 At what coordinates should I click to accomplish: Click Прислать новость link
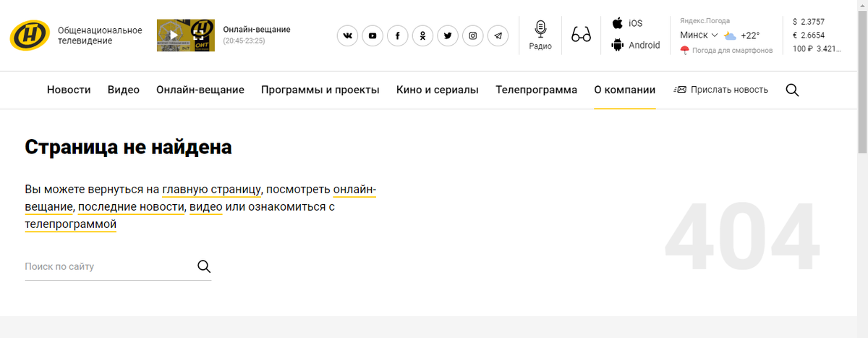(x=720, y=90)
